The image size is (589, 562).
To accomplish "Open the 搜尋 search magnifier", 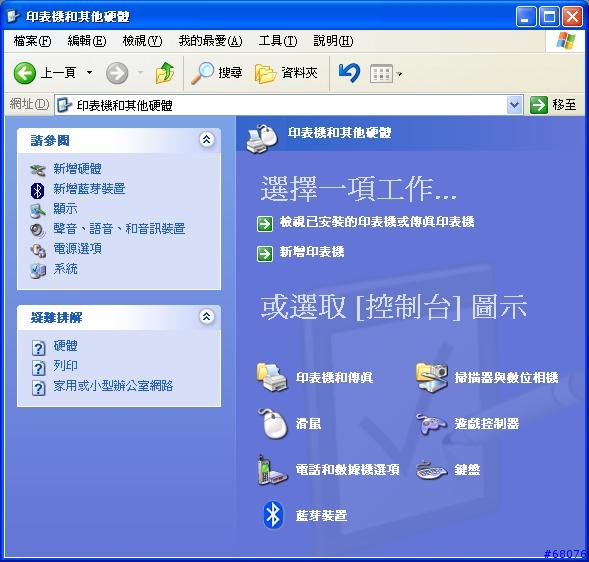I will click(216, 73).
